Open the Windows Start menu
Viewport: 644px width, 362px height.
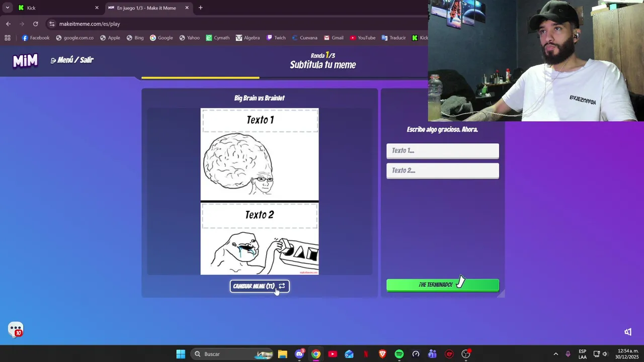click(181, 354)
